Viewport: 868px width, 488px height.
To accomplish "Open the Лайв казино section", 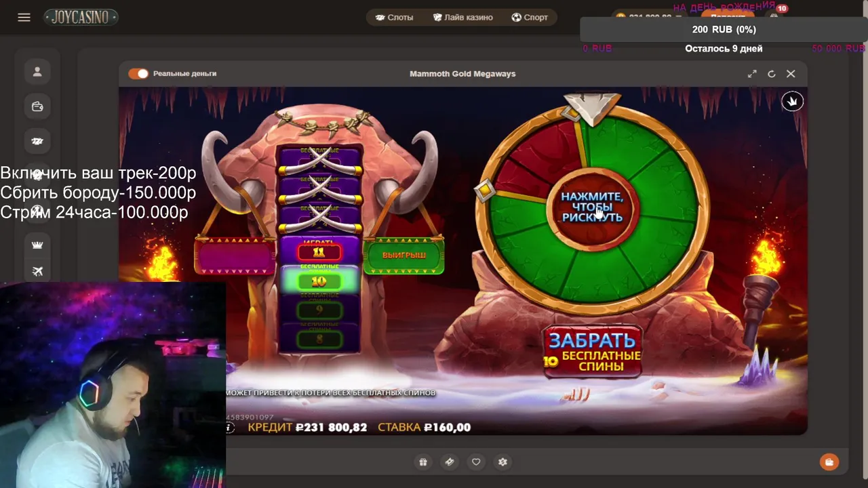I will tap(463, 18).
